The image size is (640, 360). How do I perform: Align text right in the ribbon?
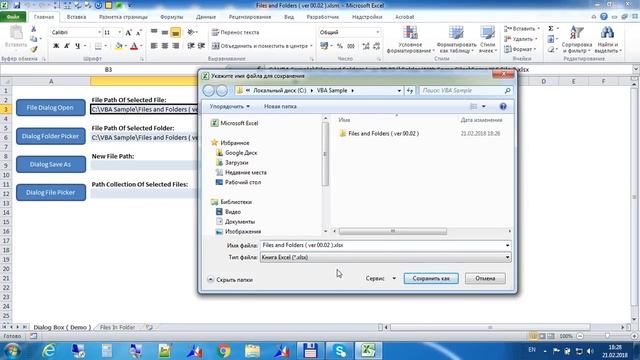click(176, 46)
